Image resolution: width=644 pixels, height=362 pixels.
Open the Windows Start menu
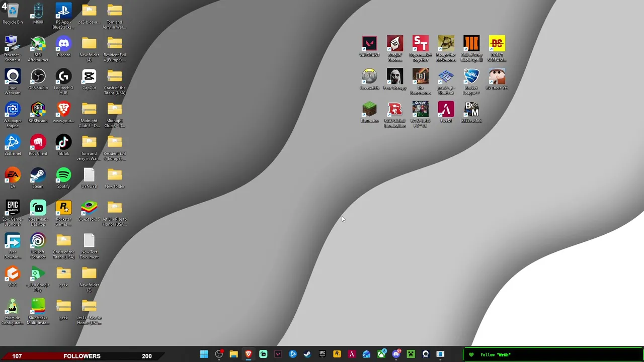click(204, 354)
